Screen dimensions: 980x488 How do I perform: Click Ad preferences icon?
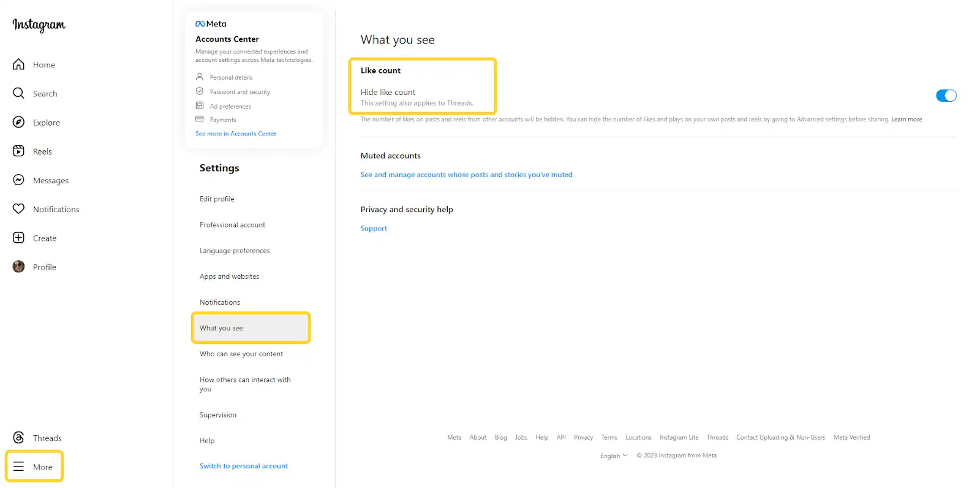[x=200, y=105]
